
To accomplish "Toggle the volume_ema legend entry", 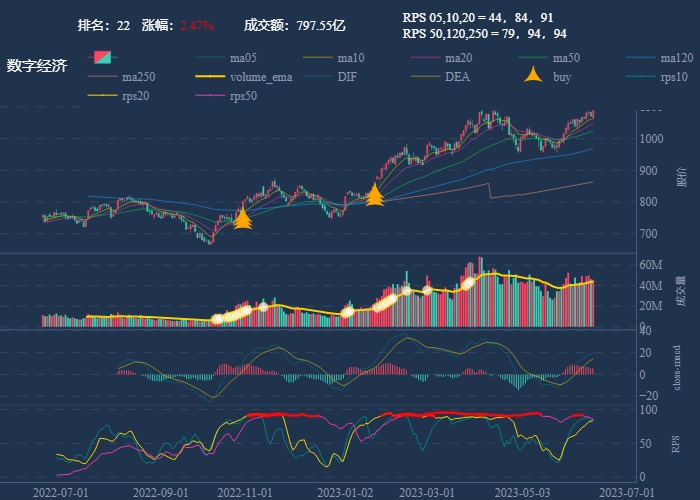I will pos(260,77).
